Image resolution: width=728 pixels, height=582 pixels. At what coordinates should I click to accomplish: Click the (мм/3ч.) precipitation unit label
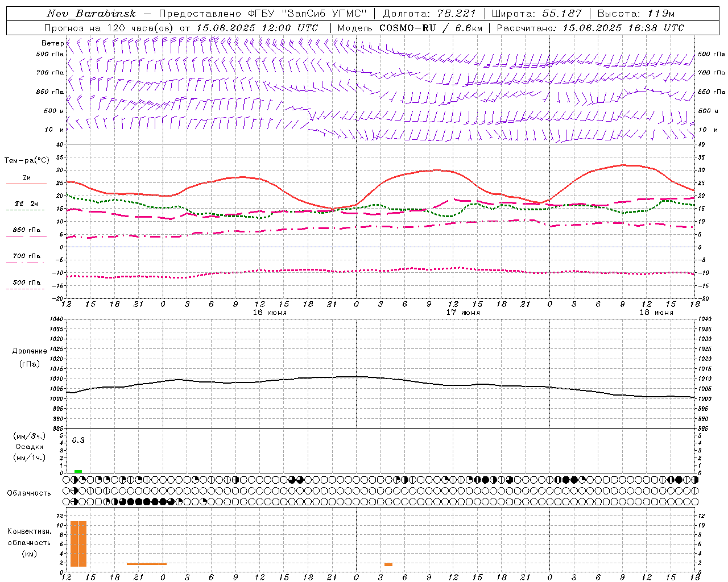tap(29, 436)
